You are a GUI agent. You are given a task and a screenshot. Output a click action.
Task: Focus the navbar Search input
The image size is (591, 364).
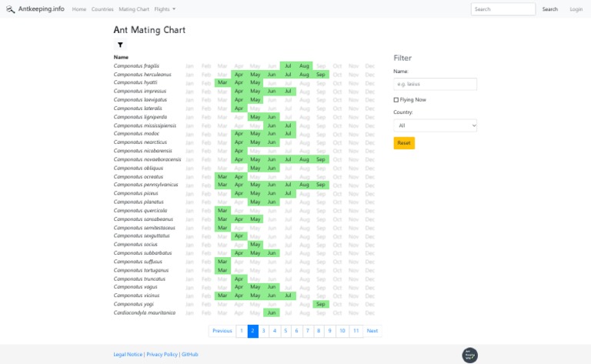point(503,9)
